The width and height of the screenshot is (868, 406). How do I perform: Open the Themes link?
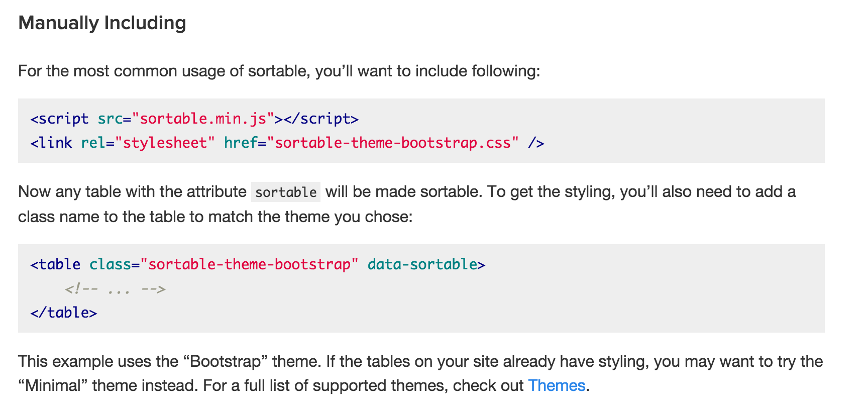click(x=557, y=385)
